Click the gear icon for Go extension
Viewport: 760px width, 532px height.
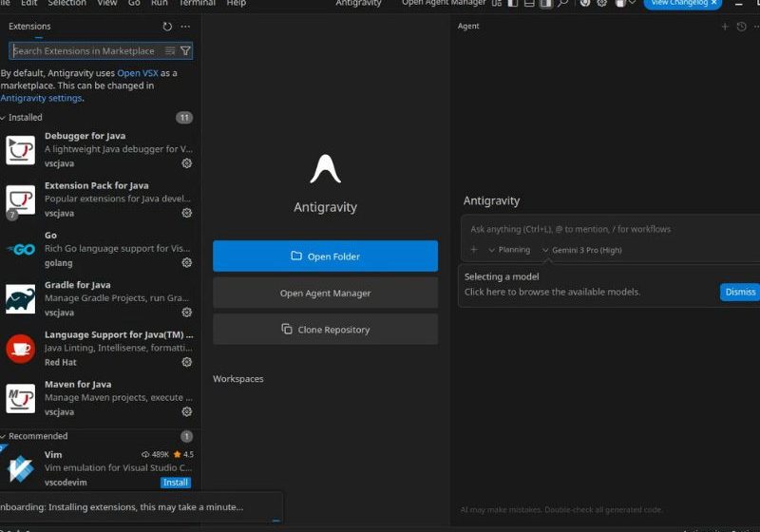187,263
